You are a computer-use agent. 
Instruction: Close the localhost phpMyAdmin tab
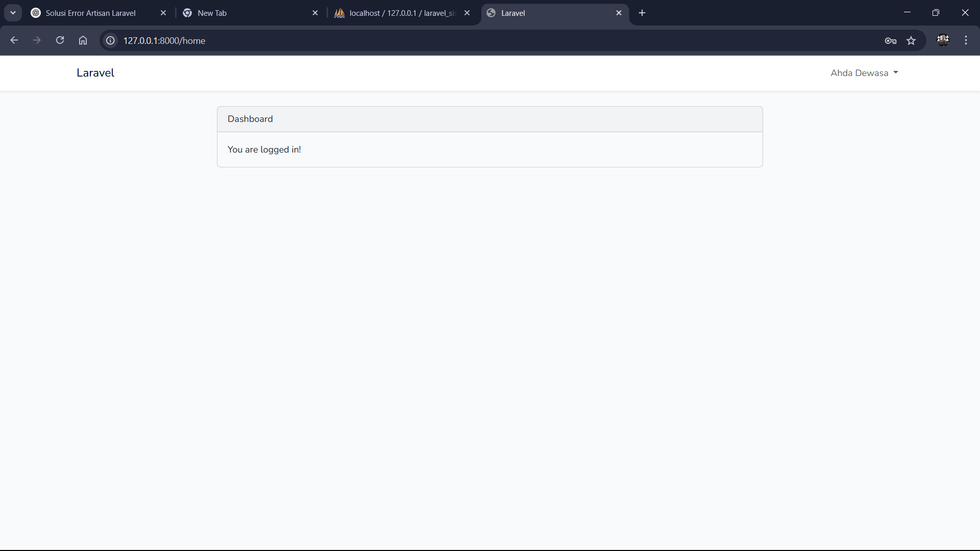pyautogui.click(x=467, y=13)
